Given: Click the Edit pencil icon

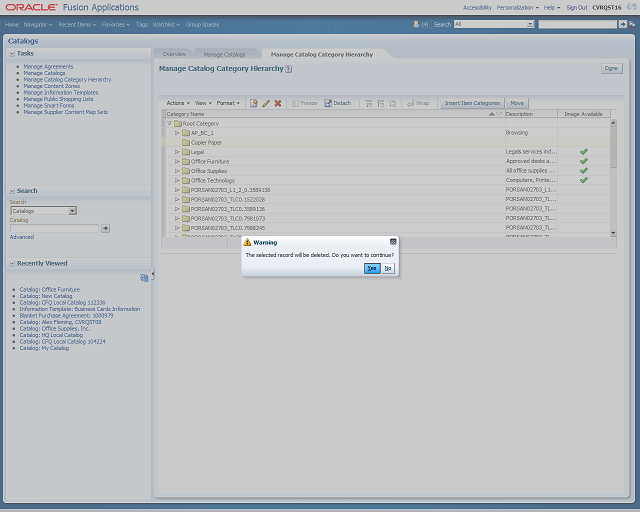Looking at the screenshot, I should [x=266, y=103].
